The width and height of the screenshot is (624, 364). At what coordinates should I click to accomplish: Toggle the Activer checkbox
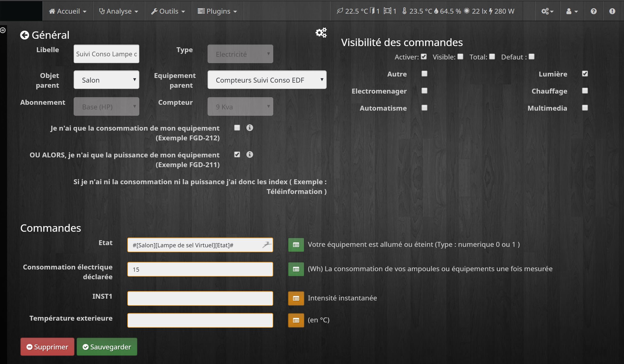(424, 57)
